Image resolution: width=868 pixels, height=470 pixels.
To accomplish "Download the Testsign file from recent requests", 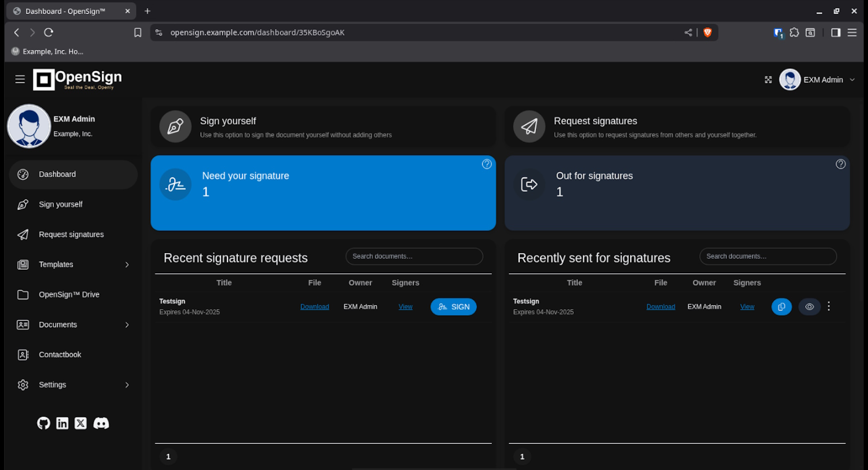I will pos(315,306).
